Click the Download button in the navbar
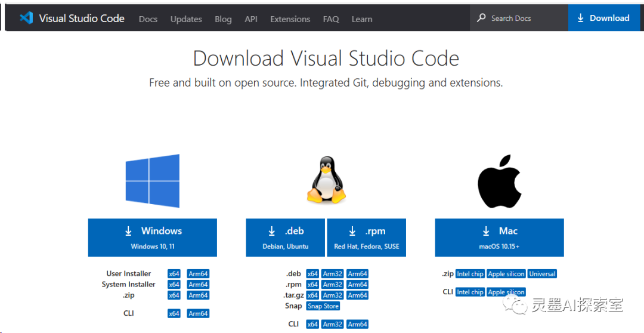The width and height of the screenshot is (644, 333). [x=603, y=18]
